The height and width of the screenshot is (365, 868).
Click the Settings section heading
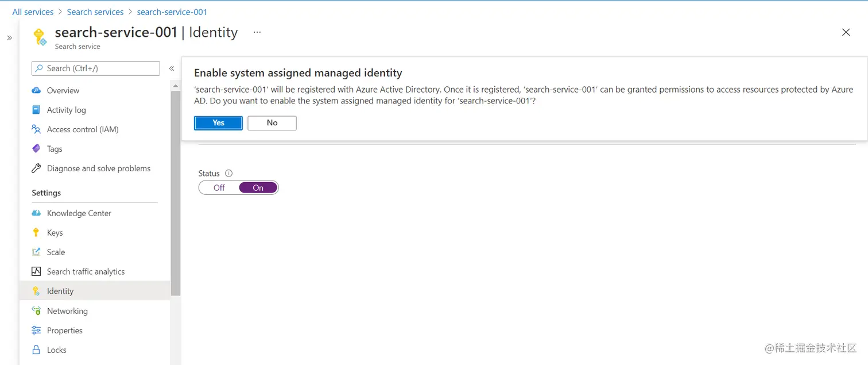click(x=46, y=193)
